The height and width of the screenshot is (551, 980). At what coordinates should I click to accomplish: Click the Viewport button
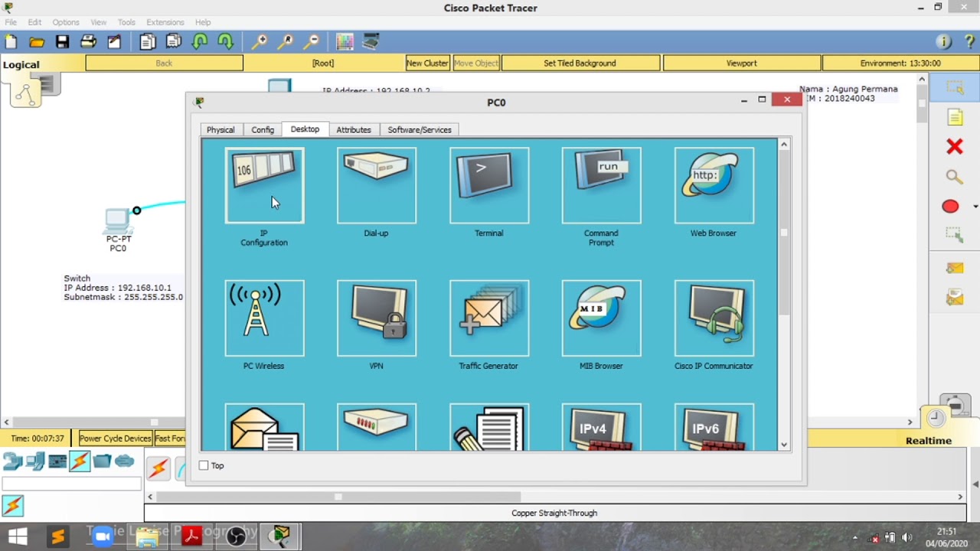[x=741, y=64]
